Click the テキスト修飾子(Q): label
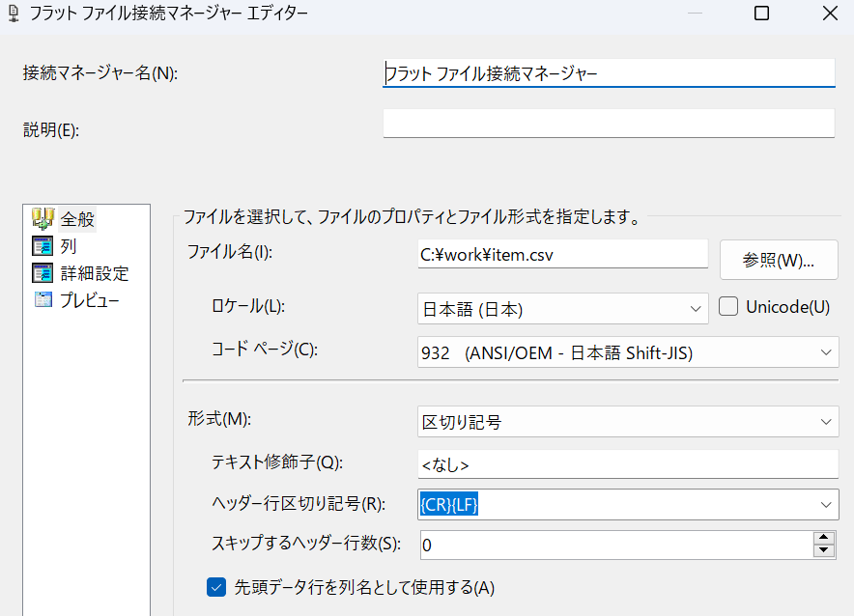The height and width of the screenshot is (616, 854). pos(276,462)
